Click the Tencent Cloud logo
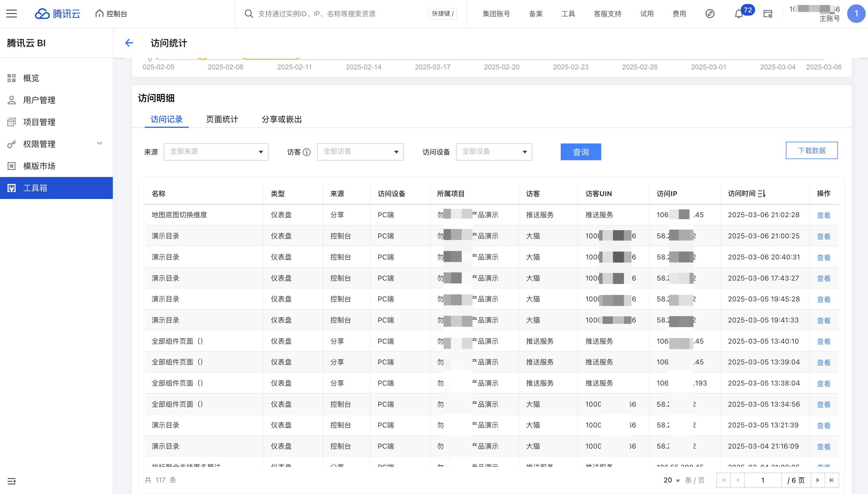868x494 pixels. 58,14
